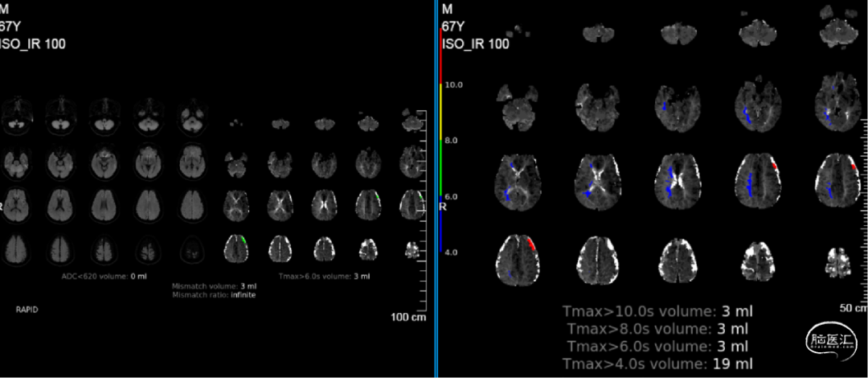Select the yellow band on the Tmax color bar
Image resolution: width=868 pixels, height=378 pixels.
[440, 111]
